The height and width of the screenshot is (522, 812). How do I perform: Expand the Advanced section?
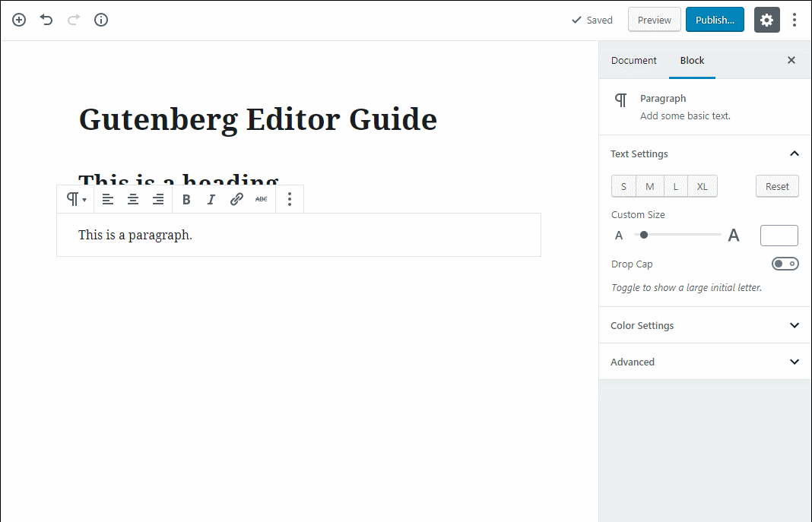705,362
